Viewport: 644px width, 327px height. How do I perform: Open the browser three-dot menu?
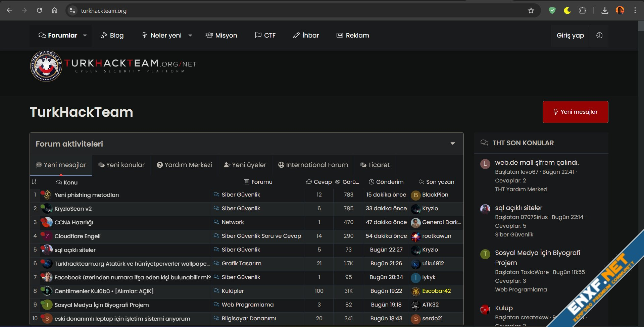[635, 10]
